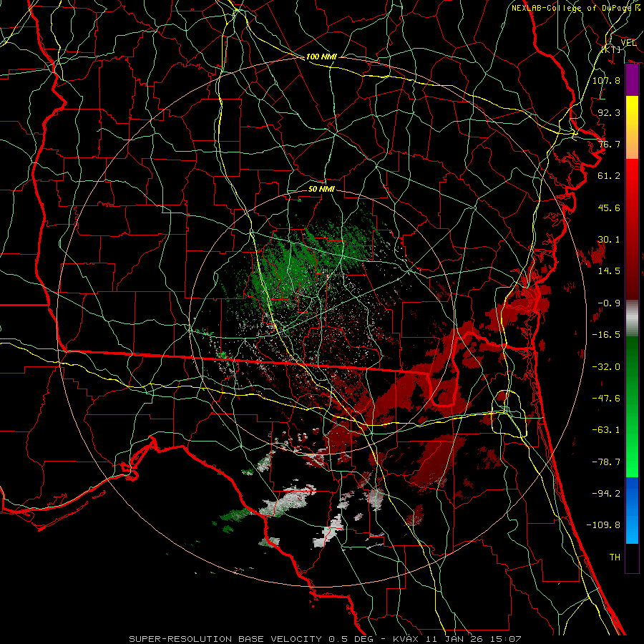Click the 107.8 value on the velocity scale
Screen dimensions: 644x644
606,80
